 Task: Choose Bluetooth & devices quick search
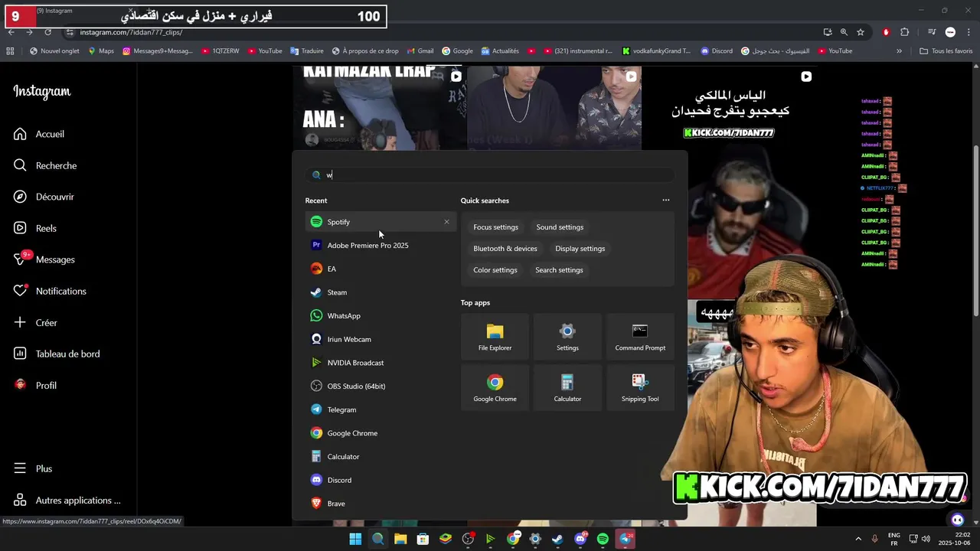(505, 249)
